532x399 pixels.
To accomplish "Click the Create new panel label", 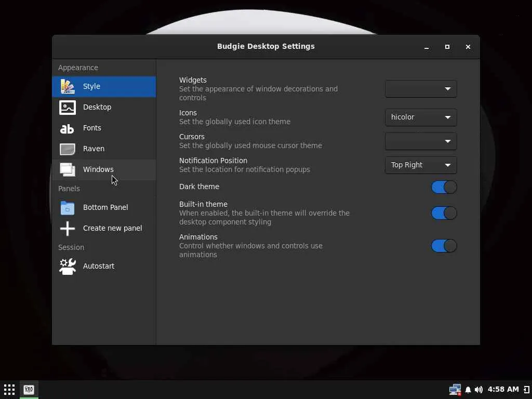I will coord(113,229).
